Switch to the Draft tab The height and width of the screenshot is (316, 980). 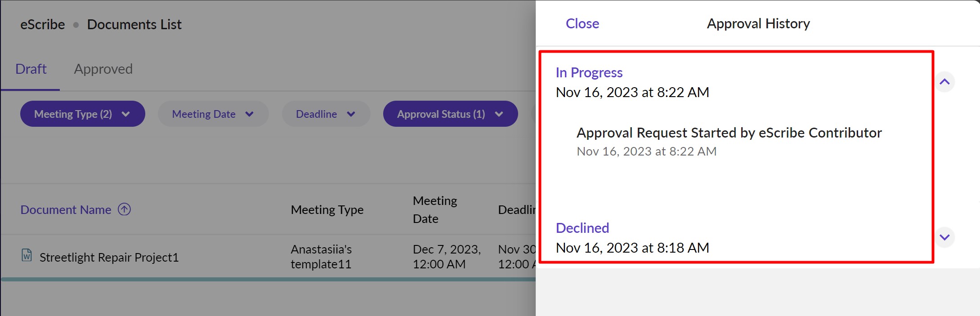coord(31,69)
